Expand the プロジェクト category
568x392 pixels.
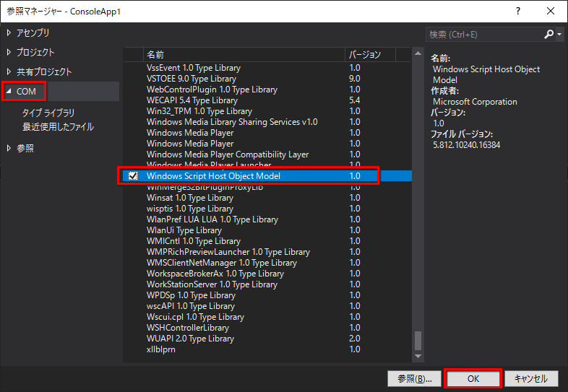tap(9, 53)
